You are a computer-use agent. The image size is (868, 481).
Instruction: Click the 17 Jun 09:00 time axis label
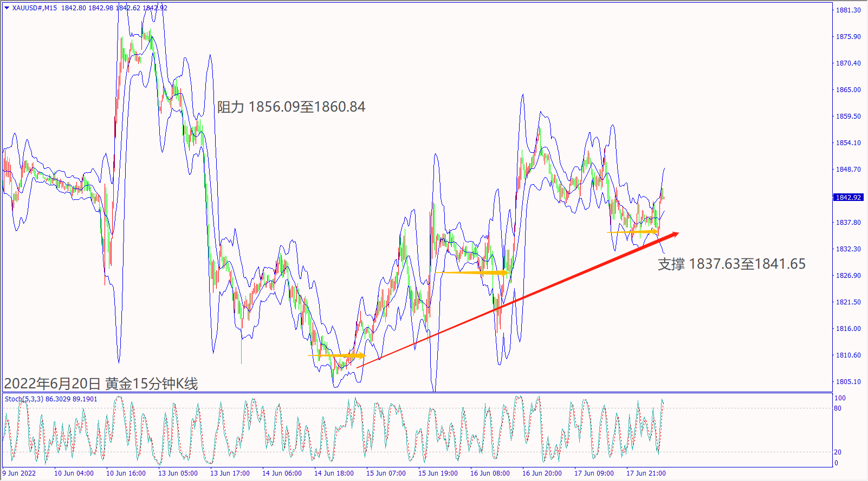pyautogui.click(x=594, y=473)
